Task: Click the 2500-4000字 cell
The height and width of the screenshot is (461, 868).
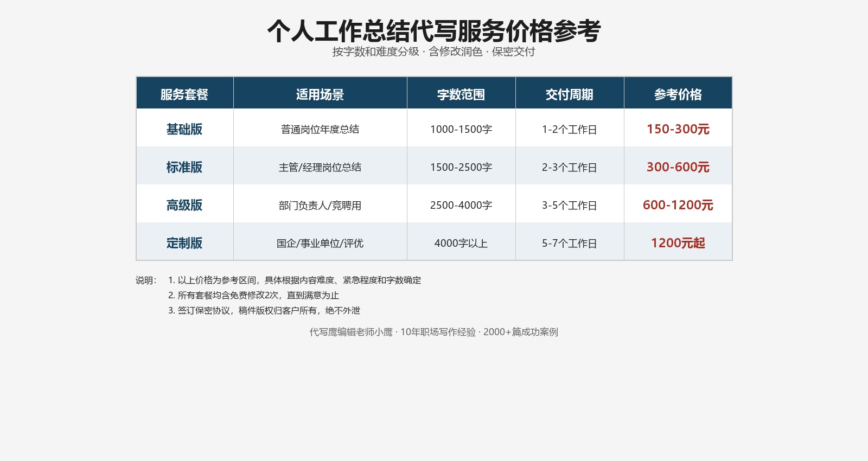Action: (461, 204)
